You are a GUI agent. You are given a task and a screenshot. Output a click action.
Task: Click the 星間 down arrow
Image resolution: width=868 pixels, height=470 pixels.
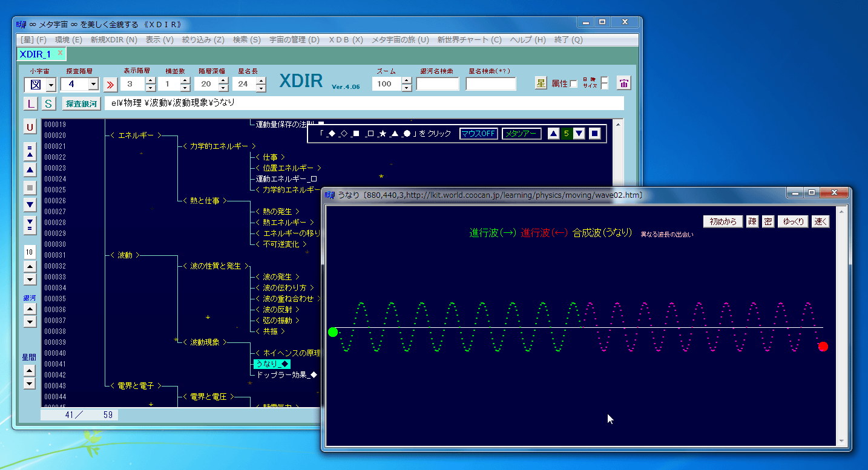[x=30, y=383]
